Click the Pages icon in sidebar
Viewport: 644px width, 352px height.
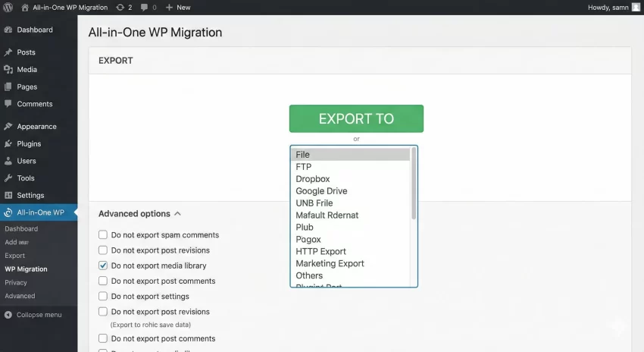[x=8, y=86]
